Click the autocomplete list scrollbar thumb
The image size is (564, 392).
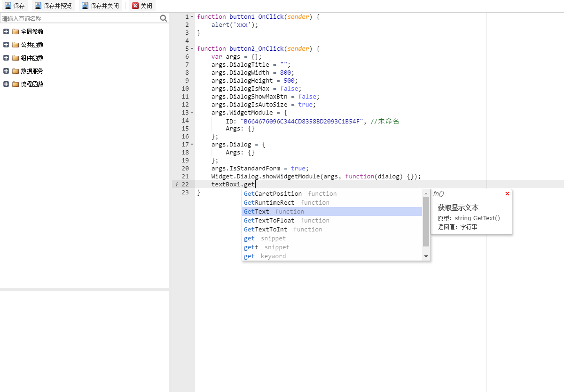(x=426, y=222)
